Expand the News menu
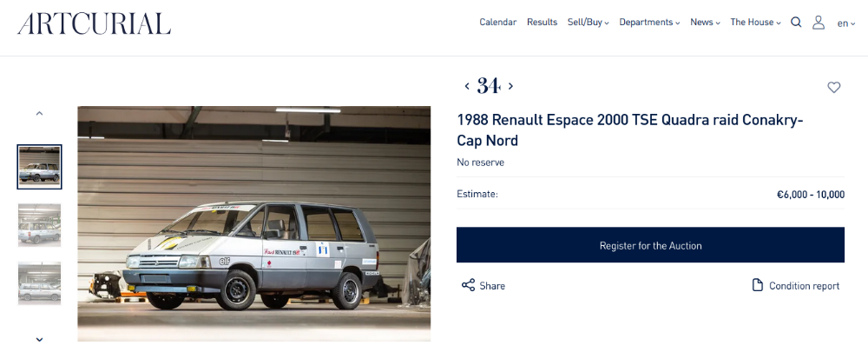The width and height of the screenshot is (868, 352). tap(705, 23)
